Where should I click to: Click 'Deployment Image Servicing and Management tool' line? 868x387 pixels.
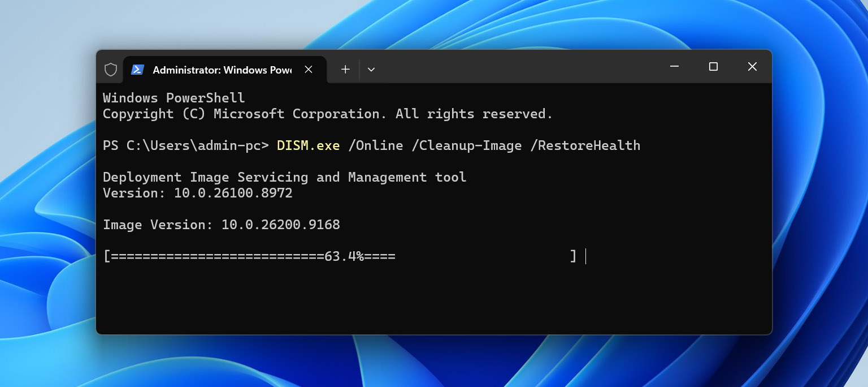click(285, 177)
